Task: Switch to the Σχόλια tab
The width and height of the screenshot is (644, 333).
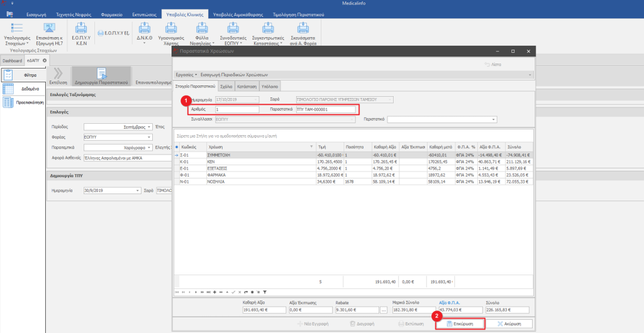Action: click(x=226, y=86)
